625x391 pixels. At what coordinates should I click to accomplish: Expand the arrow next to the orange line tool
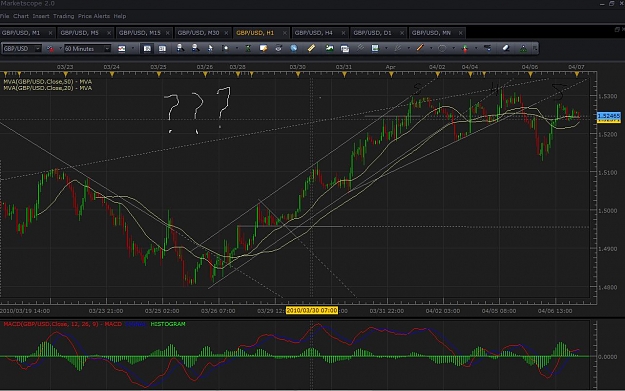(431, 49)
